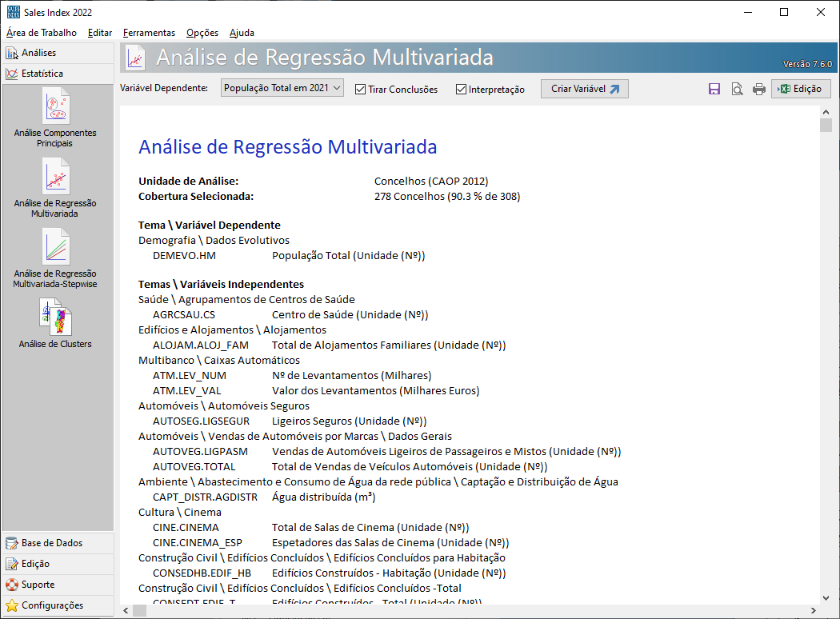Click the horizontal scrollbar right arrow

(813, 612)
